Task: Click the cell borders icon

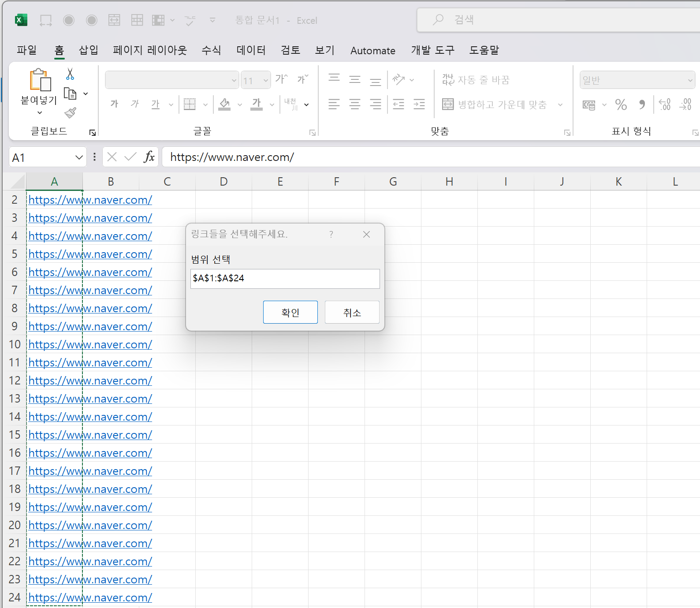Action: (190, 104)
